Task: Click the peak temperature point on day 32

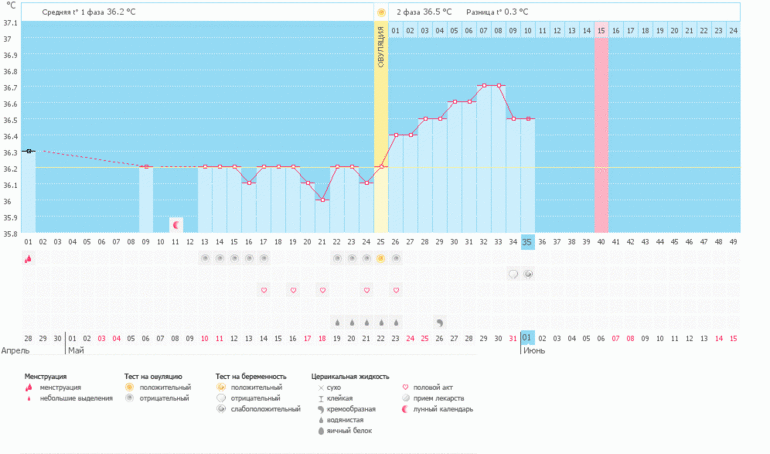Action: [x=484, y=86]
